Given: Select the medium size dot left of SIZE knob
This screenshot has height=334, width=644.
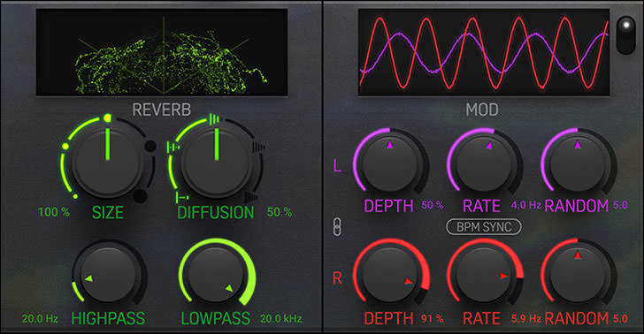Looking at the screenshot, I should 65,147.
